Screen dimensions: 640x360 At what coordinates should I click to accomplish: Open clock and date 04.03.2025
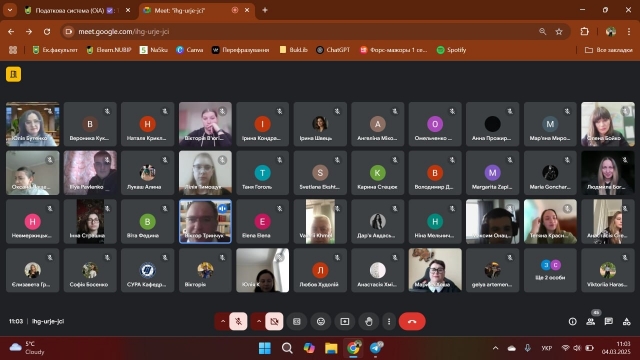[x=616, y=348]
